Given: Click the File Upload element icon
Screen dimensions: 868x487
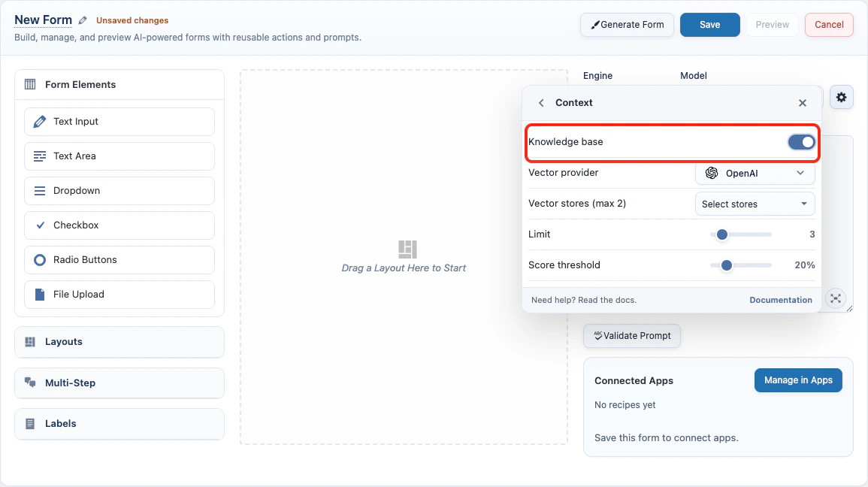Looking at the screenshot, I should pyautogui.click(x=39, y=294).
